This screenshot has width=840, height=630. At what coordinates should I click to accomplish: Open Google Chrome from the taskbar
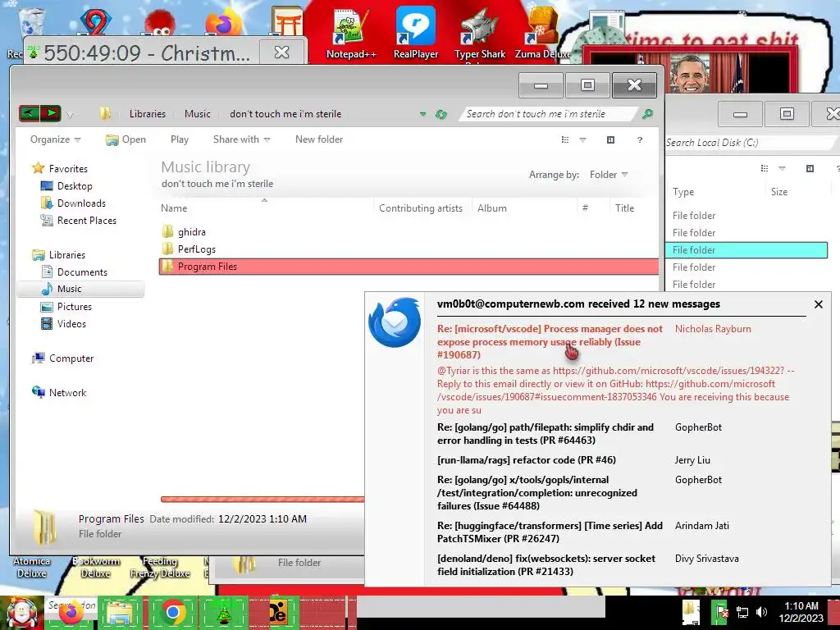[172, 613]
